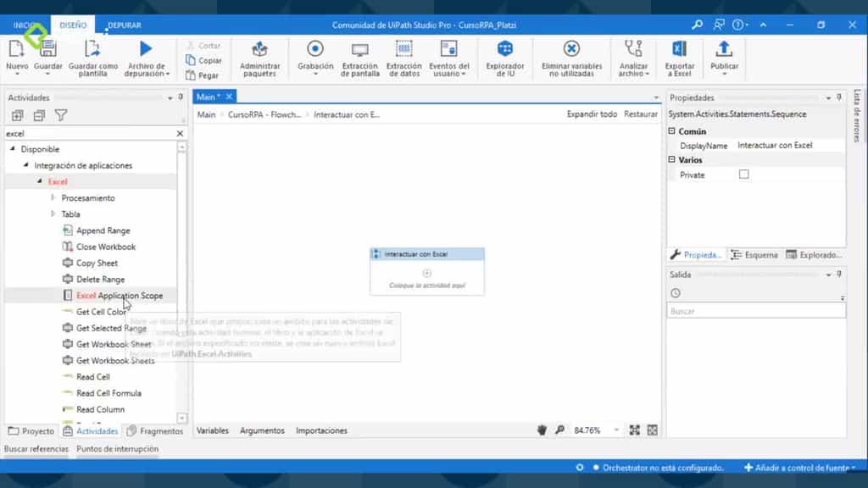
Task: Click the designer zoom magnifier icon
Action: click(x=559, y=430)
